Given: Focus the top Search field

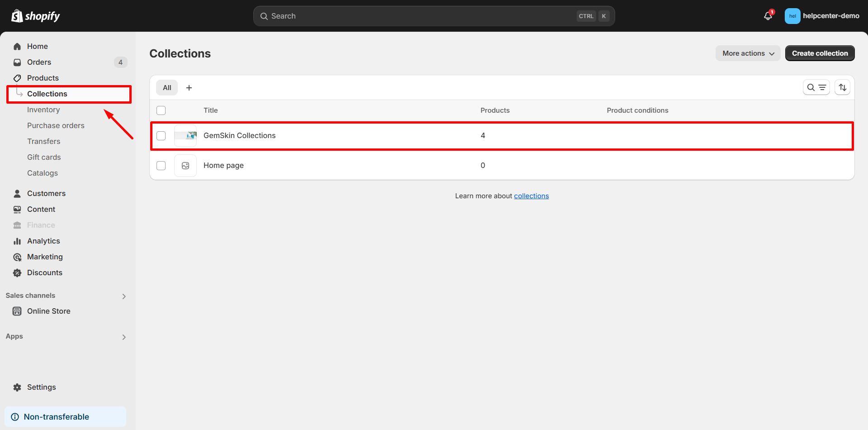Looking at the screenshot, I should point(421,16).
